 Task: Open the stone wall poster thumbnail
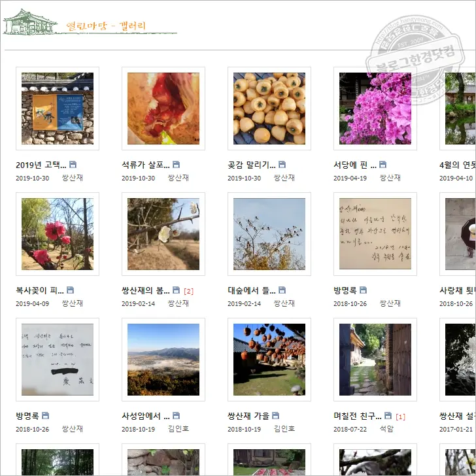pos(58,109)
